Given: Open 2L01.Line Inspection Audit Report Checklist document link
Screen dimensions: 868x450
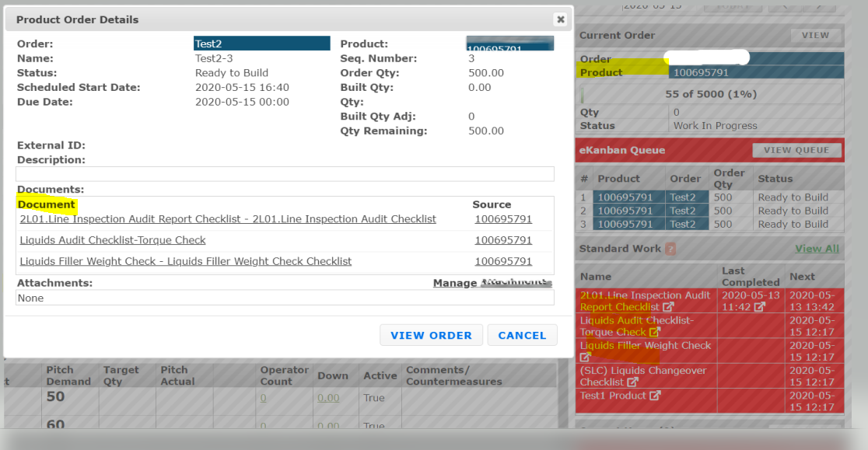Looking at the screenshot, I should 228,219.
